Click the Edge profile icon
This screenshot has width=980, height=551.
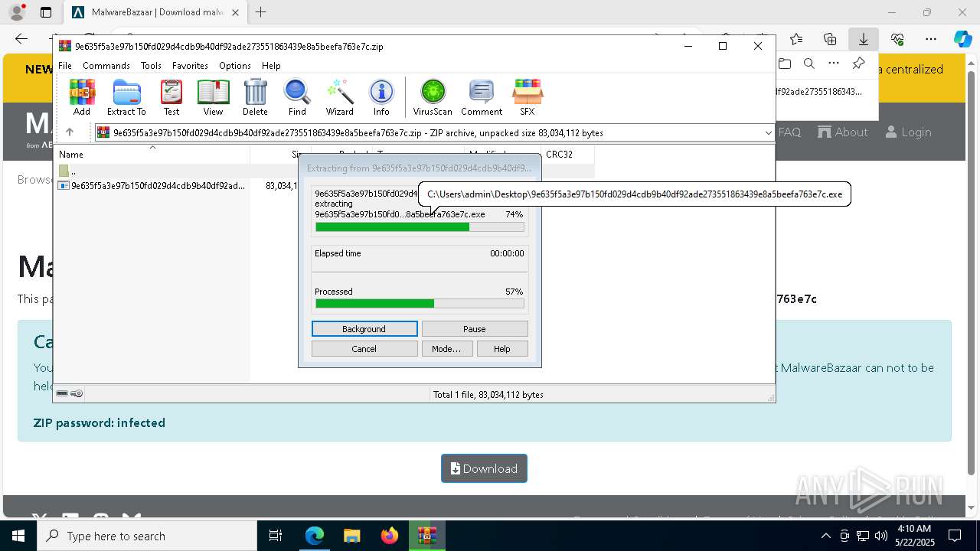(x=16, y=12)
